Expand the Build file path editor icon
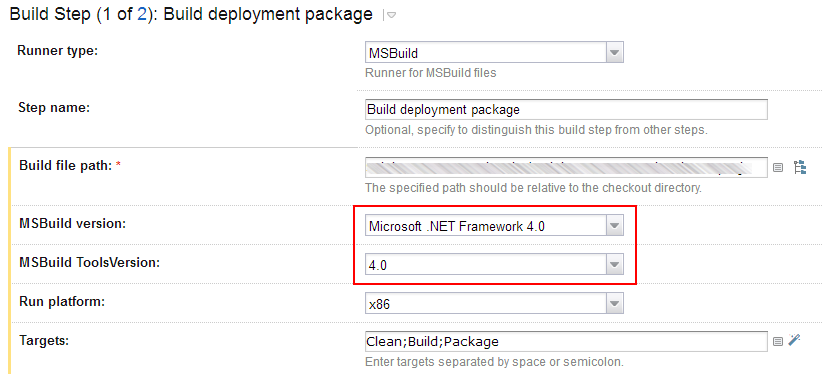 778,167
